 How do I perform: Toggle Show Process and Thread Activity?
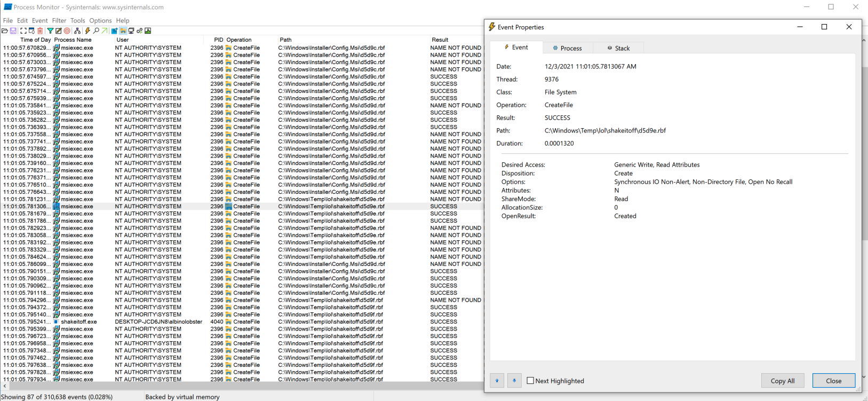tap(140, 31)
